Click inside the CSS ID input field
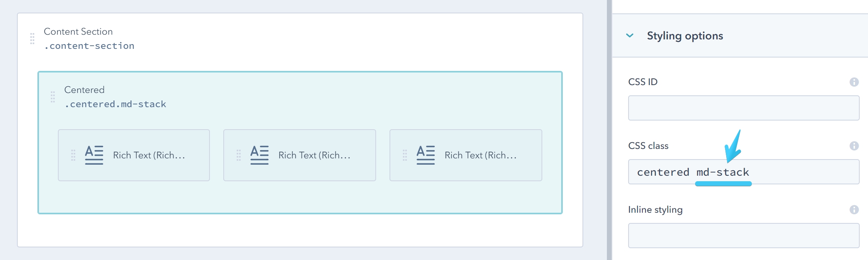The image size is (868, 260). [744, 108]
